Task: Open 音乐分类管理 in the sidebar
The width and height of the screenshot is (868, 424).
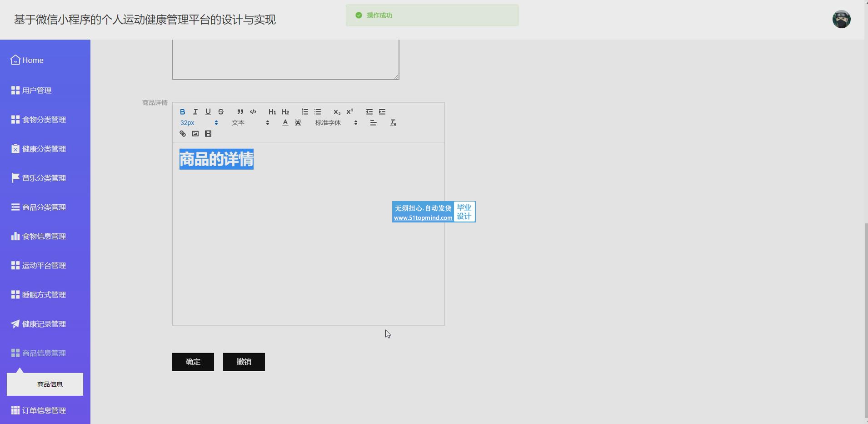Action: (45, 178)
